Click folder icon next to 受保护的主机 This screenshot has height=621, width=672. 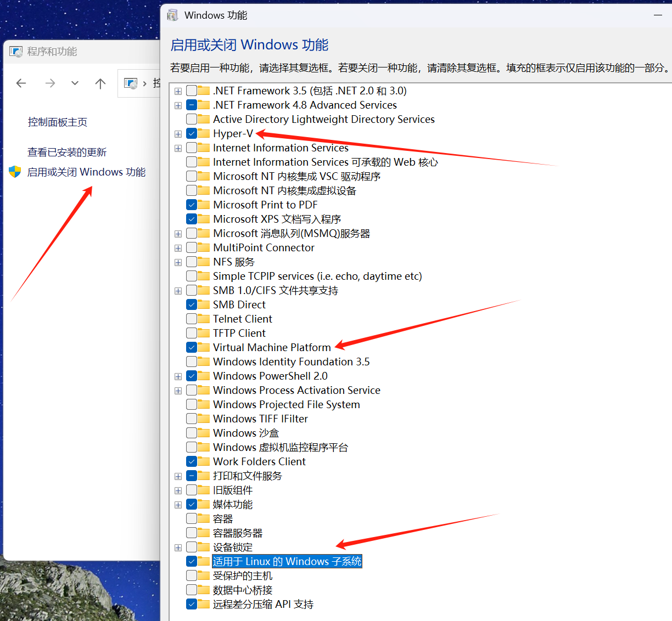[204, 575]
